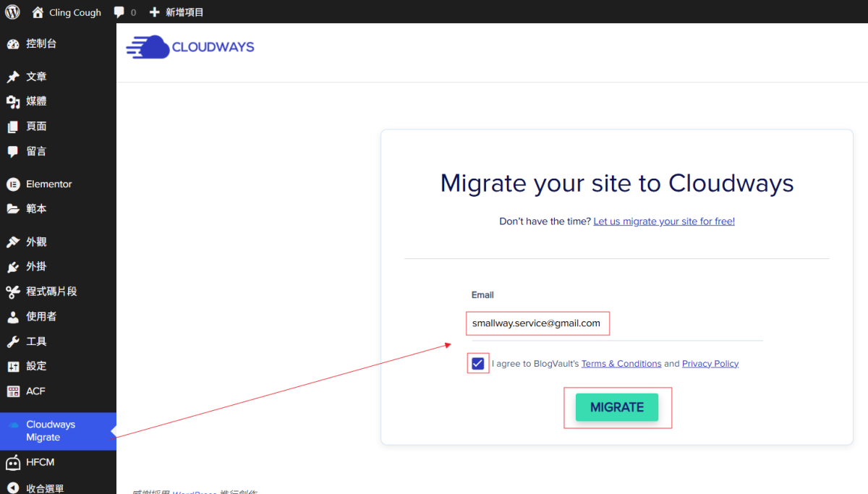This screenshot has width=868, height=494.
Task: Go to the 設定 settings menu
Action: click(36, 366)
